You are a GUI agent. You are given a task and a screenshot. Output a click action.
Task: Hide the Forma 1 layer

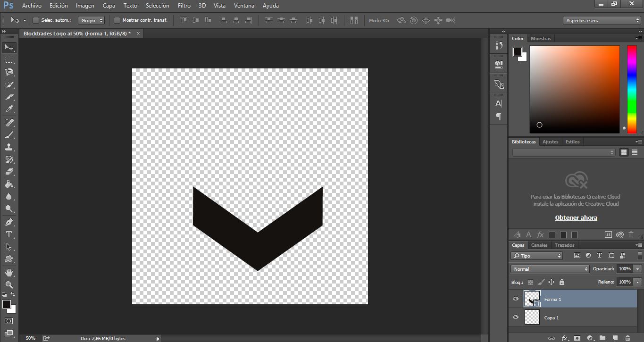click(515, 299)
